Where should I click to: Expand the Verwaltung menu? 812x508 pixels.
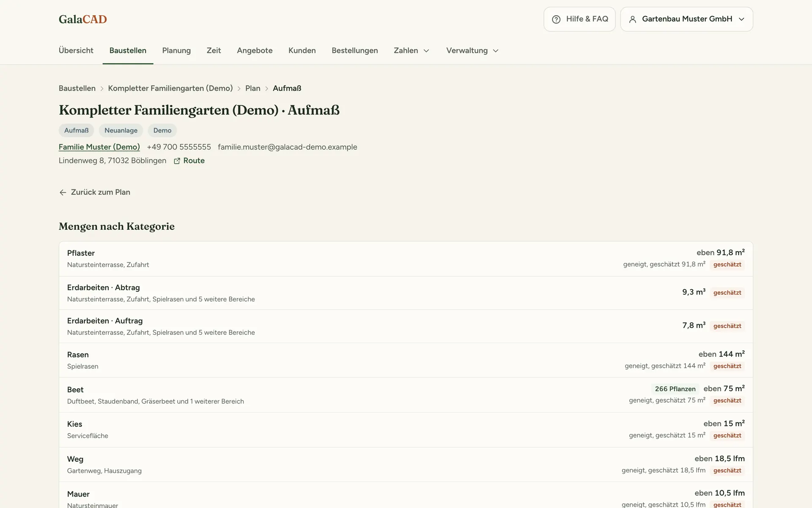tap(472, 50)
